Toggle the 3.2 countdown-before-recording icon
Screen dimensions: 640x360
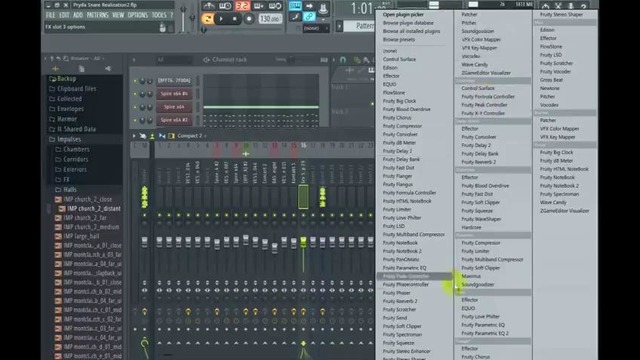pyautogui.click(x=242, y=6)
